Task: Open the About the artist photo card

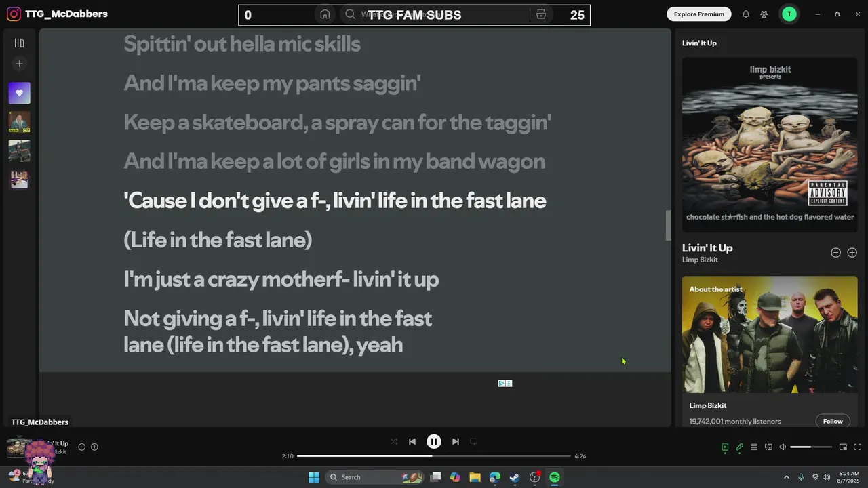Action: point(770,334)
